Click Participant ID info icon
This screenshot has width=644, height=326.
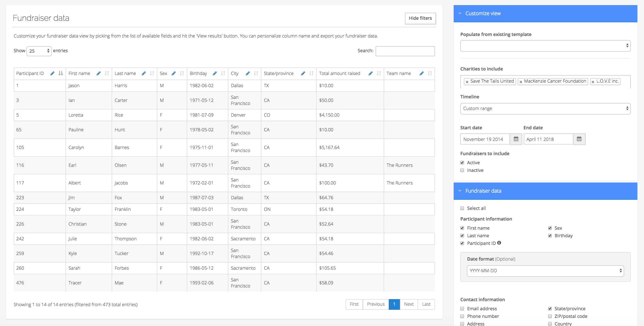point(499,243)
